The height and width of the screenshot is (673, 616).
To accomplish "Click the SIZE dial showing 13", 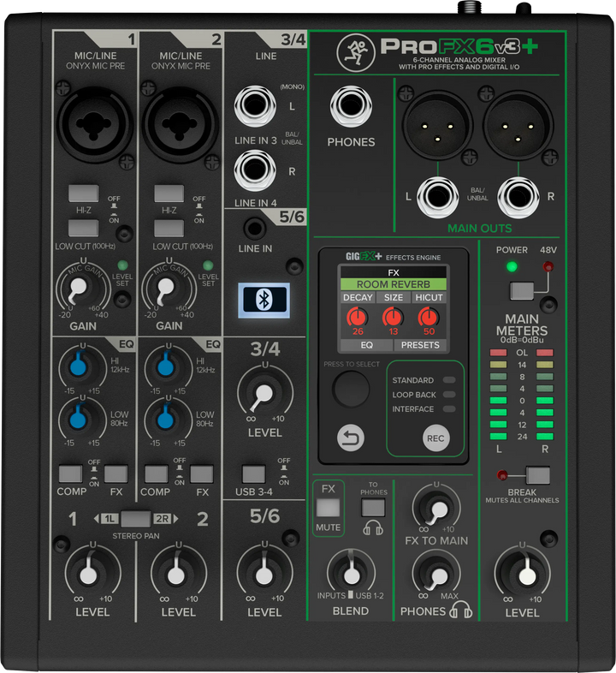I will 393,318.
